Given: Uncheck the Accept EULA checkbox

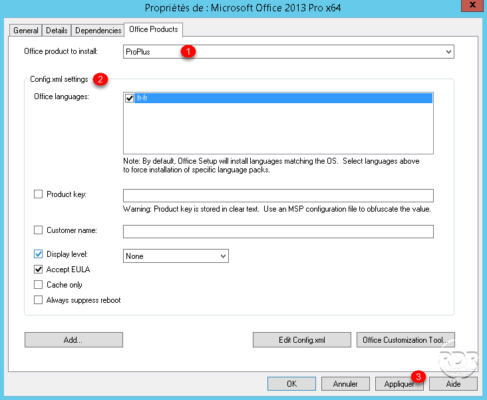Looking at the screenshot, I should point(38,269).
